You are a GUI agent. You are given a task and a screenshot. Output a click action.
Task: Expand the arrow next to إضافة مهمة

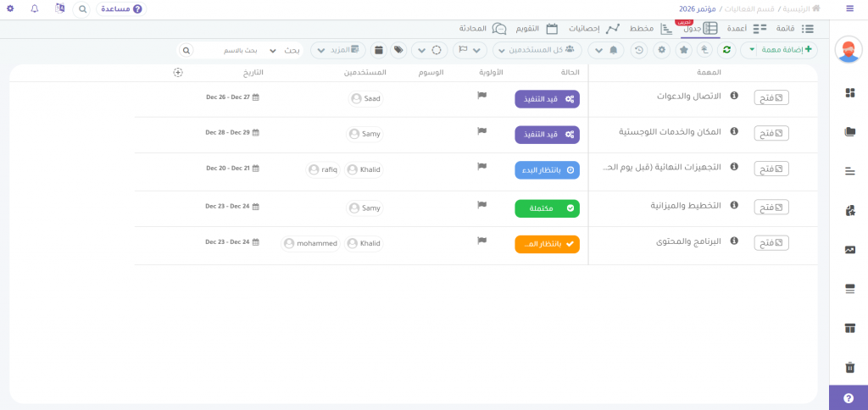pos(751,50)
